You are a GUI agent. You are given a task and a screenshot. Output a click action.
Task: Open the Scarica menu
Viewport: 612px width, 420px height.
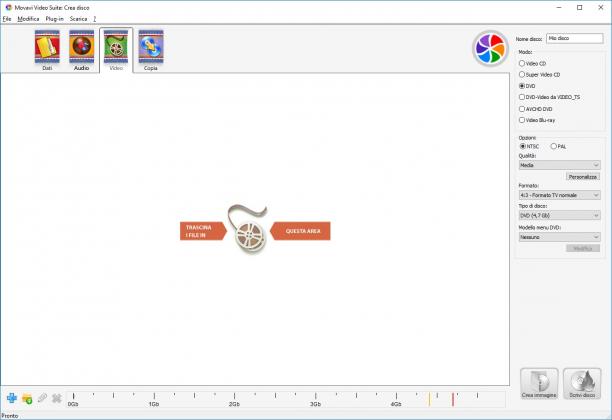tap(78, 19)
